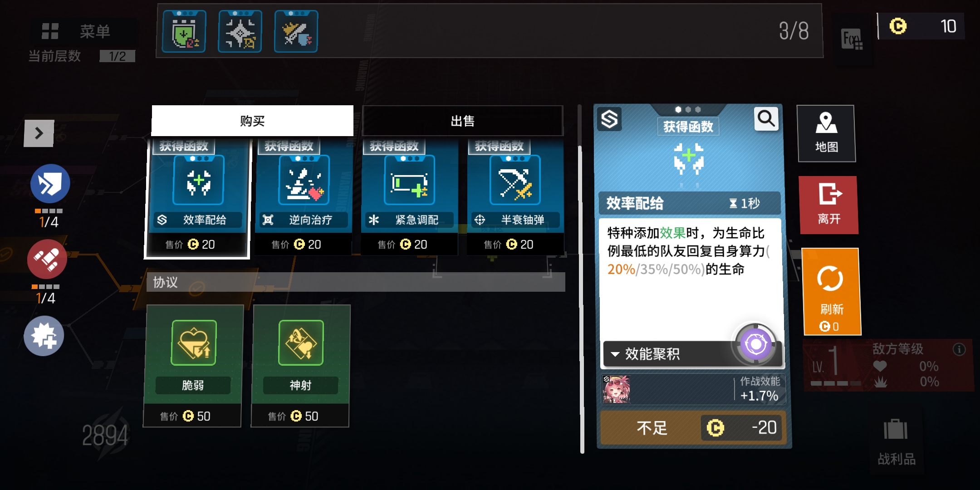This screenshot has height=490, width=980.
Task: Open the 菜单 menu grid icon
Action: click(50, 31)
